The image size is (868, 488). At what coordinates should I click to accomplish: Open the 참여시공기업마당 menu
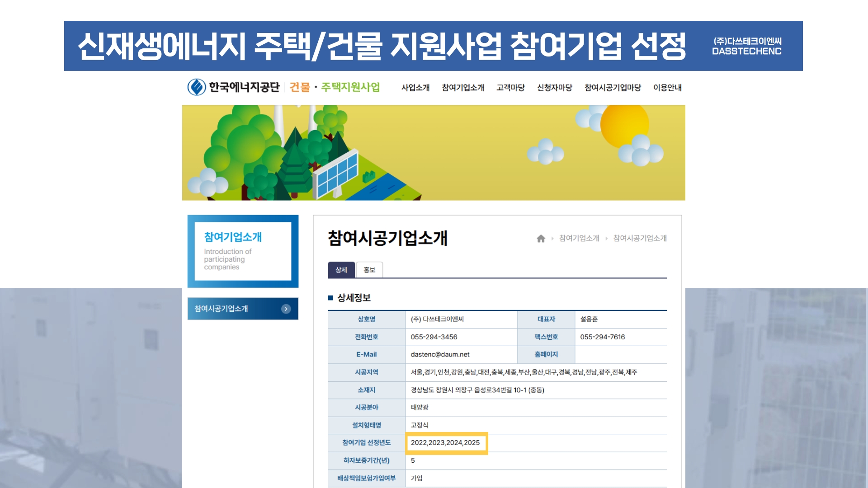pos(613,87)
